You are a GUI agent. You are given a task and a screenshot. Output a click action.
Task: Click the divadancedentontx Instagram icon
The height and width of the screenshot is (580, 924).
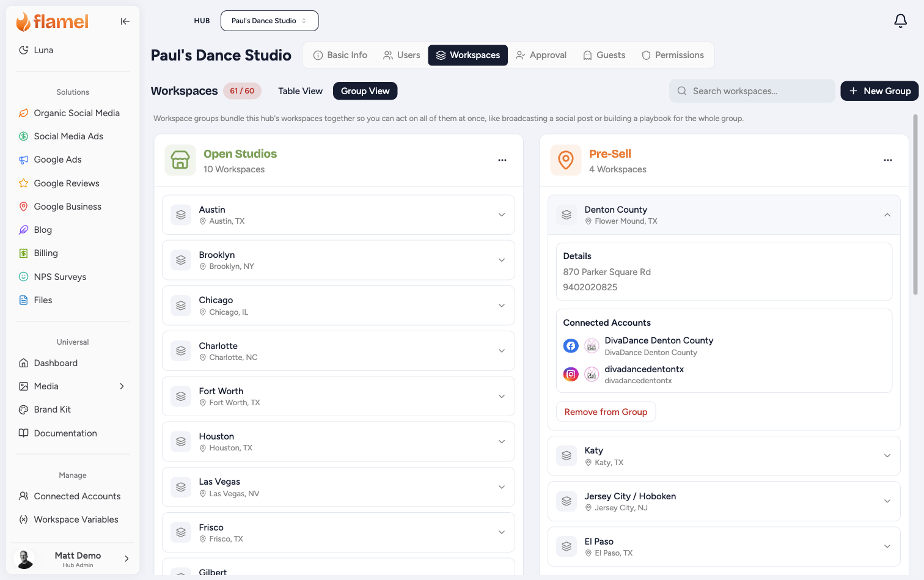click(571, 374)
